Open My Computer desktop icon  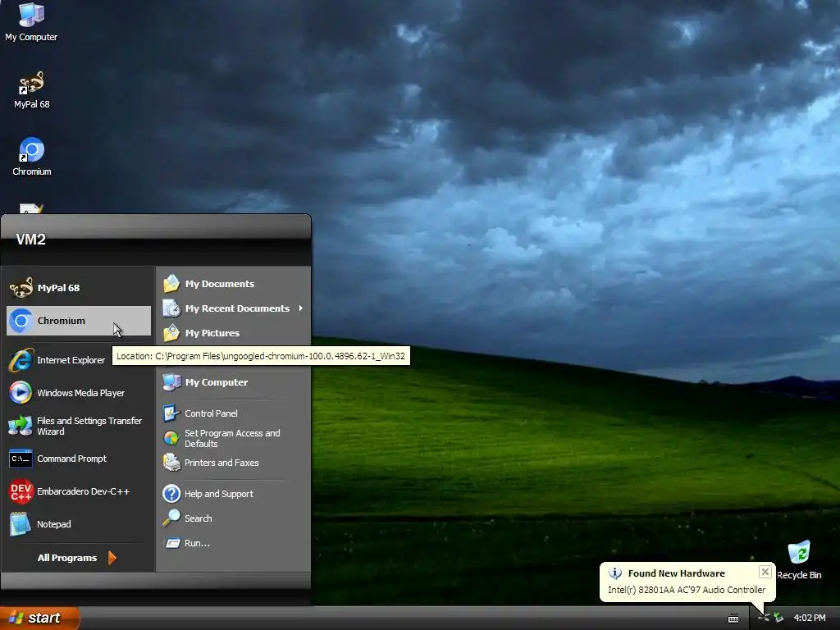coord(31,22)
